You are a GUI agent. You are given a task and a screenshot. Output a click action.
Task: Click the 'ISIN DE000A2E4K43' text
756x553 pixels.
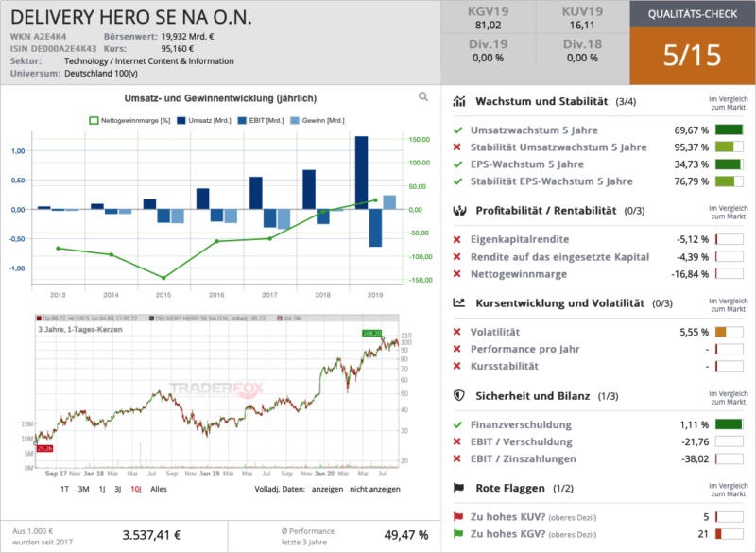pyautogui.click(x=53, y=49)
